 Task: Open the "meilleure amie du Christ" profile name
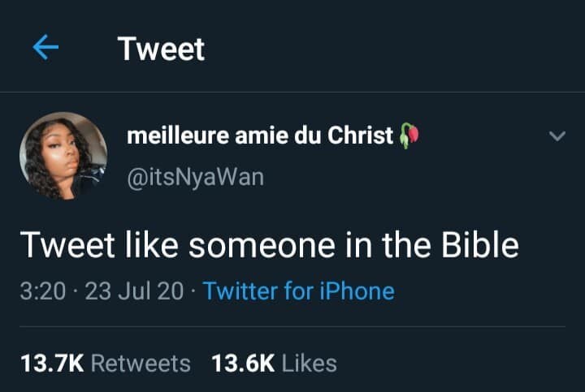click(x=260, y=136)
